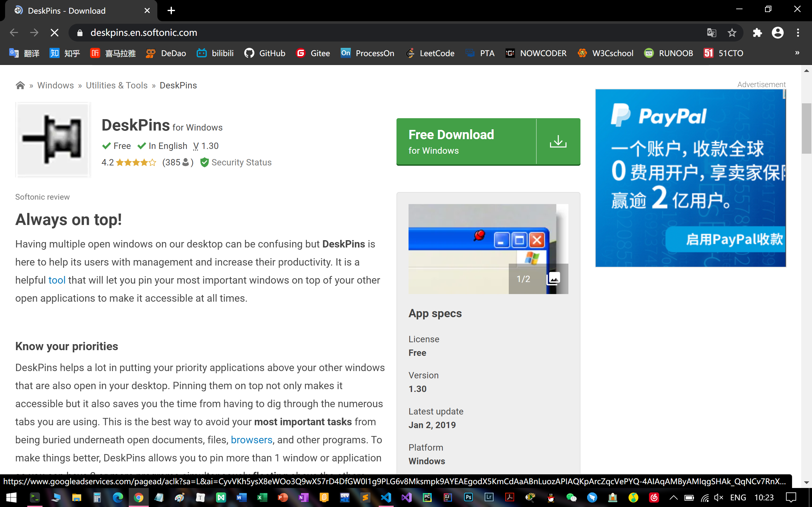Click the page vertical scrollbar thumb
Viewport: 812px width, 507px height.
click(806, 128)
